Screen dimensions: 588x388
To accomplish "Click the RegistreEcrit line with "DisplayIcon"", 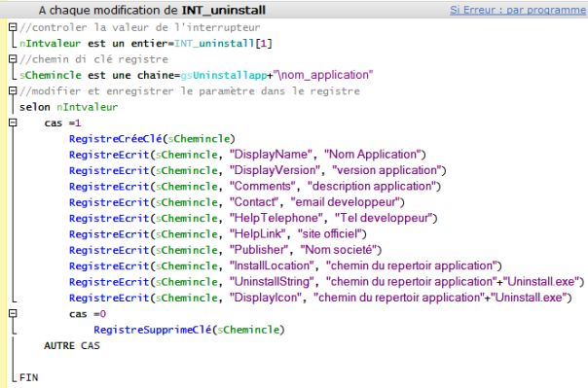I will point(320,299).
